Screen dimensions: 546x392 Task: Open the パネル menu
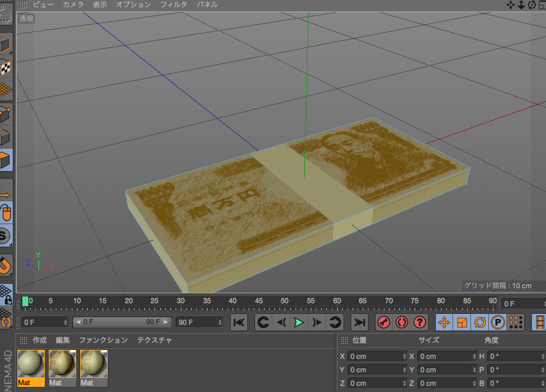point(207,4)
